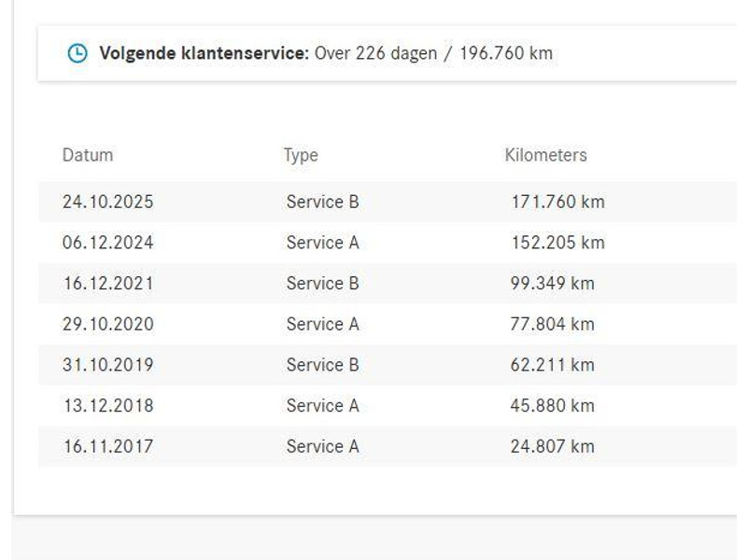Select the 31.10.2019 service date

(108, 364)
